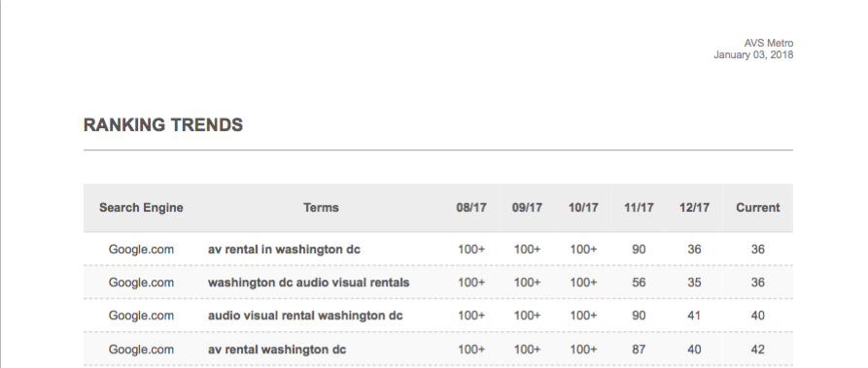Click 09/17 value for 'av rental in washington dc'
868x368 pixels.
pyautogui.click(x=527, y=250)
